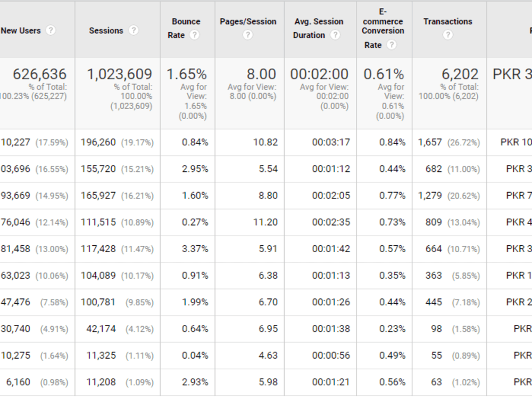Select total transactions value 6,202
This screenshot has width=532, height=399.
click(x=460, y=74)
